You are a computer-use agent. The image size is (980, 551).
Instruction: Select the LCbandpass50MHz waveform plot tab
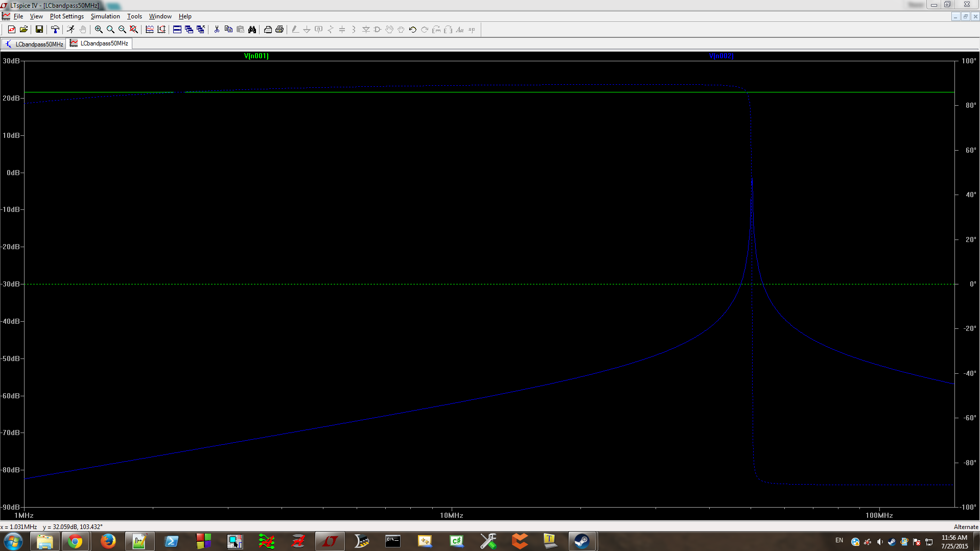click(x=100, y=43)
